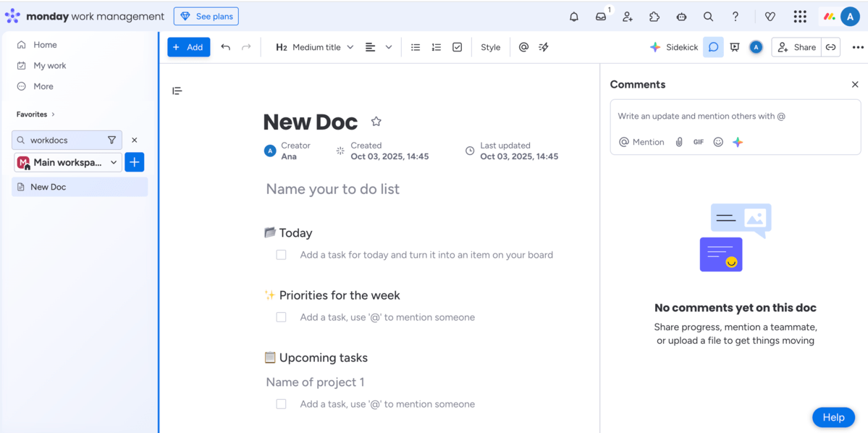Viewport: 868px width, 433px height.
Task: Select the bulleted list icon
Action: (x=415, y=46)
